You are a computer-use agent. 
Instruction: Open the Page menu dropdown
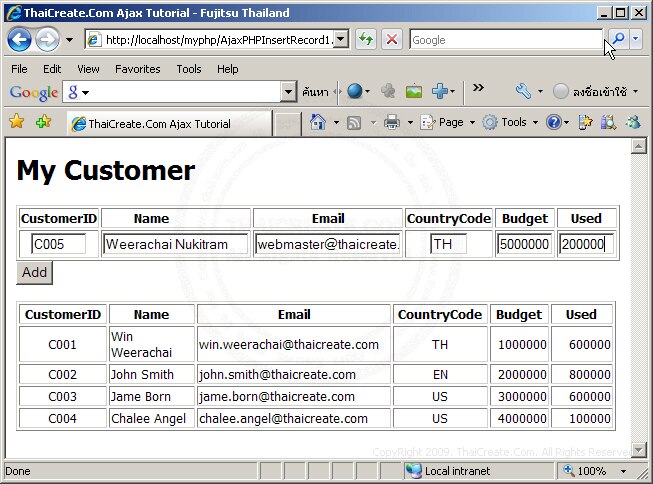coord(447,122)
